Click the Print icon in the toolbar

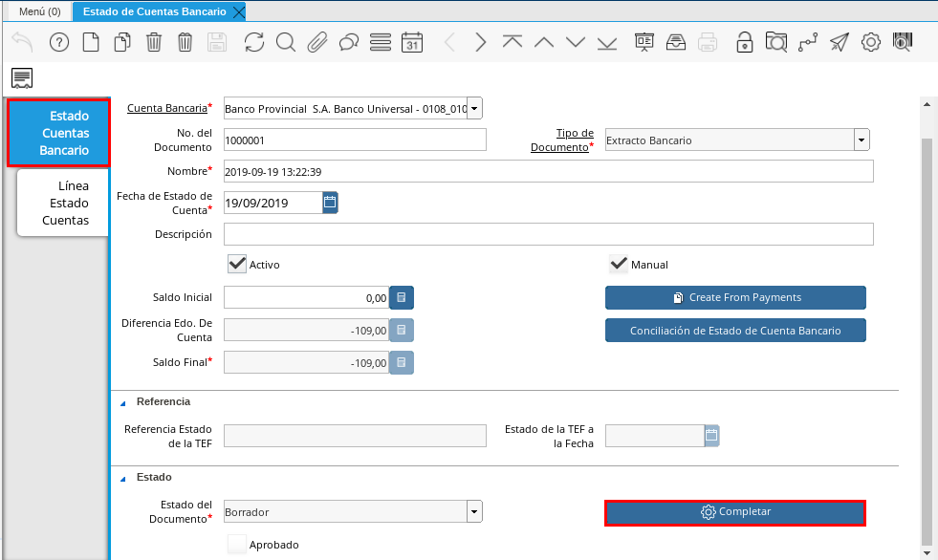point(708,42)
